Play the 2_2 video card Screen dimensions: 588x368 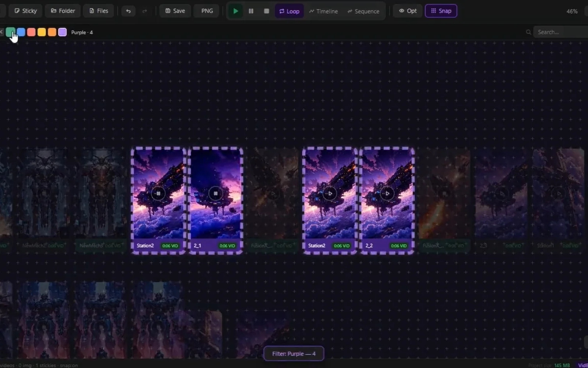pyautogui.click(x=387, y=193)
